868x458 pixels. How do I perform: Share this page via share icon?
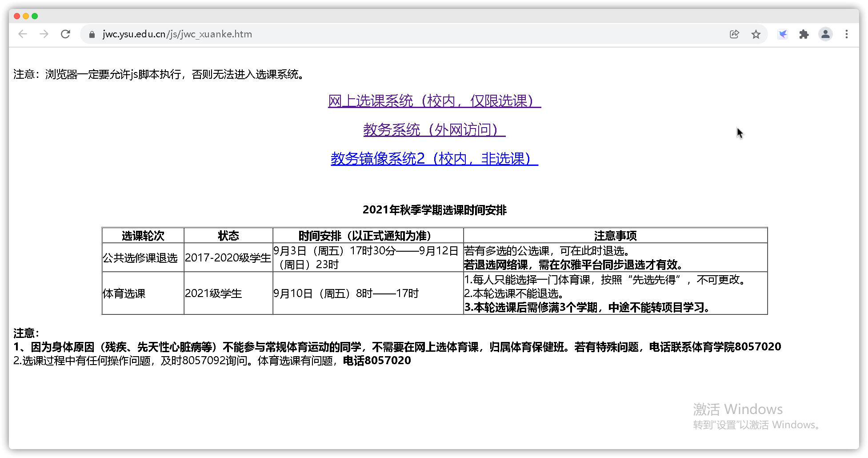click(x=734, y=34)
